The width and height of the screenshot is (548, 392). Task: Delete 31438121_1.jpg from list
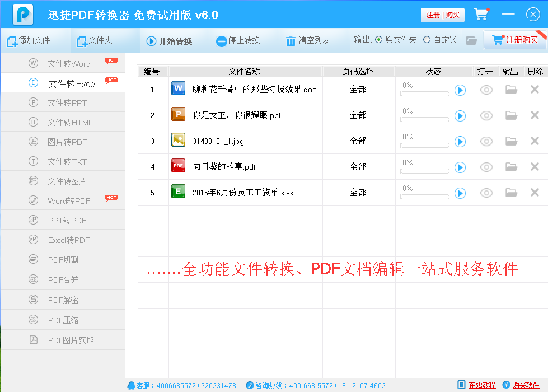point(535,141)
